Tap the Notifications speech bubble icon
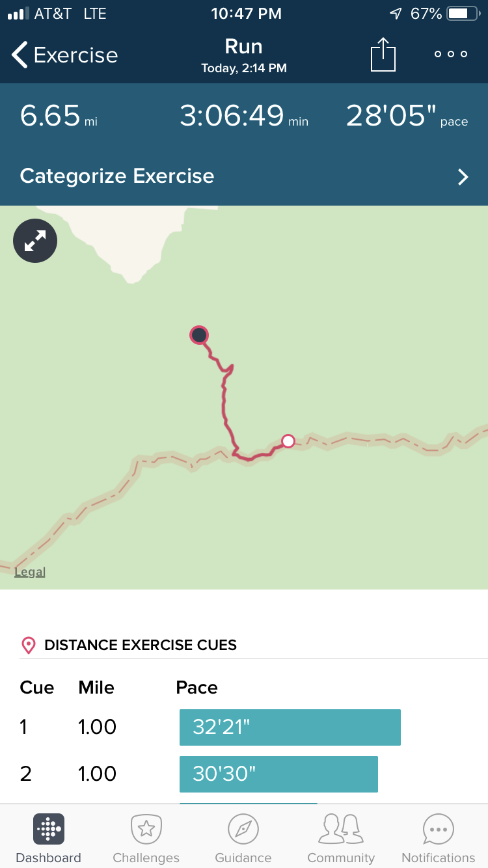 pyautogui.click(x=439, y=829)
